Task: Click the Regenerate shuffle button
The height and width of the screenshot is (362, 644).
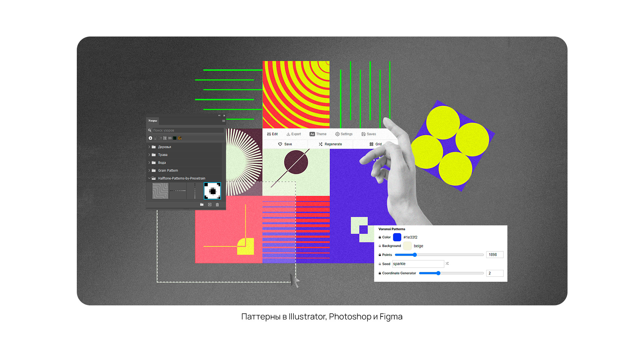Action: 330,144
